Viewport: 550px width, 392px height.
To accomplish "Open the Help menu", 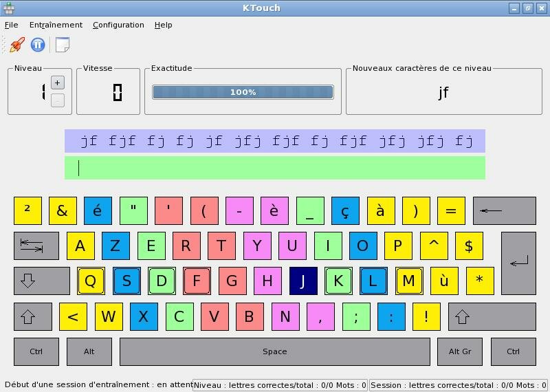I will (x=163, y=25).
